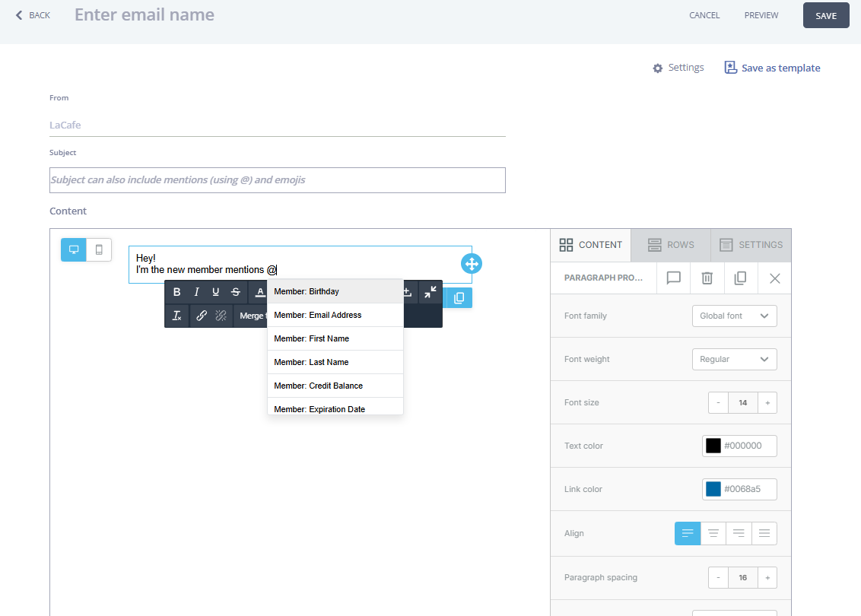
Task: Apply italic formatting to text
Action: coord(196,292)
